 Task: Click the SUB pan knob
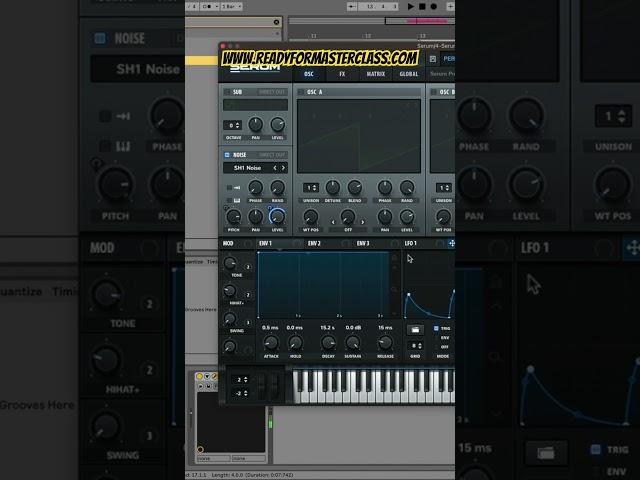coord(256,124)
